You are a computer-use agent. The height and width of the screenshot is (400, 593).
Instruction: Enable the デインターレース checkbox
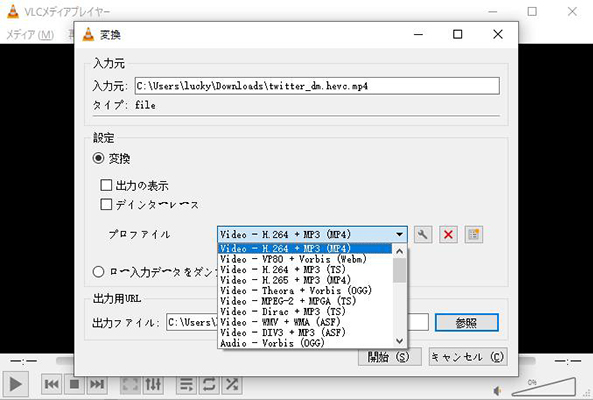point(106,205)
